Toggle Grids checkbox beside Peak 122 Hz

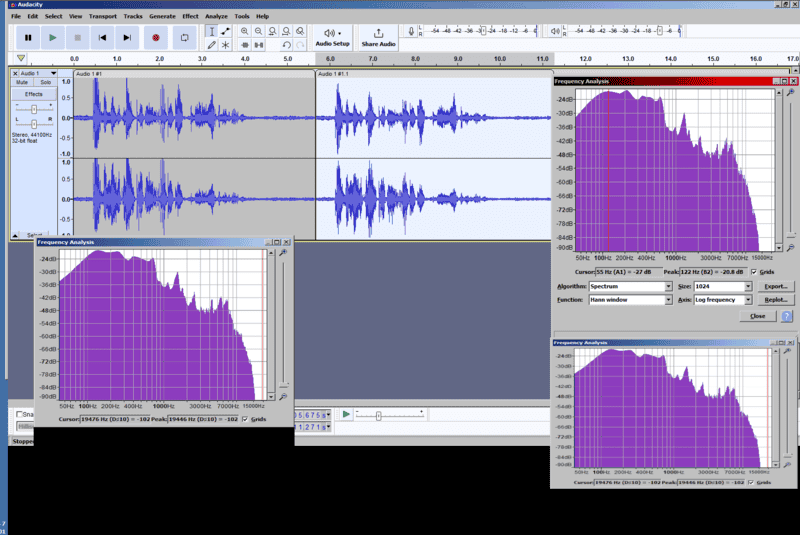tap(754, 271)
